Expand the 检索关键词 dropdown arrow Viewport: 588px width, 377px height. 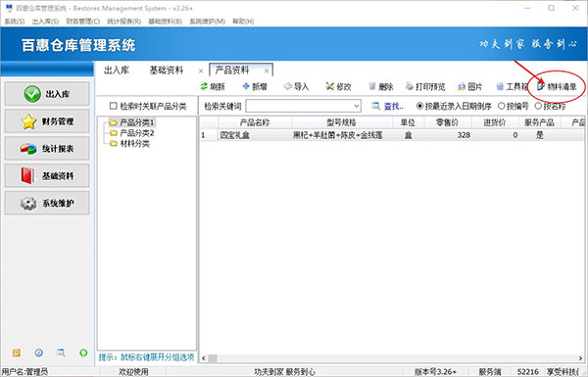(x=357, y=106)
